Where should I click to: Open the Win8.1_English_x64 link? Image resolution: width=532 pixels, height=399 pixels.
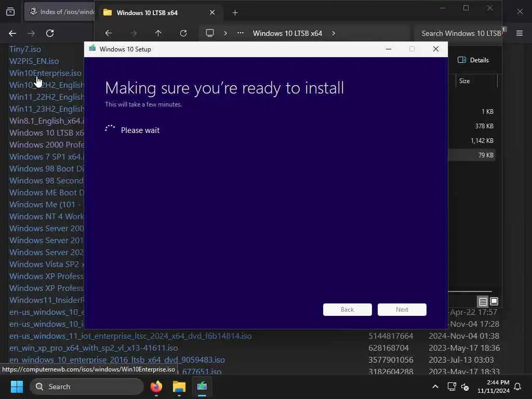[x=46, y=121]
